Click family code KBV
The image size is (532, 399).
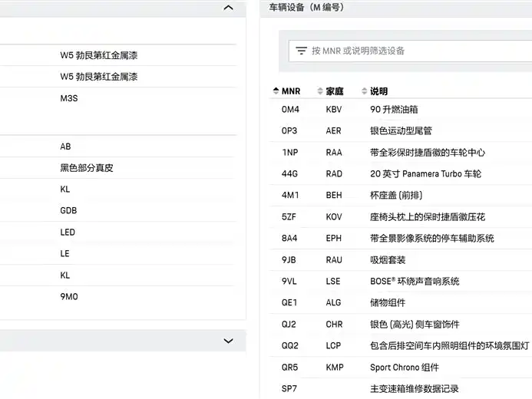tap(334, 110)
